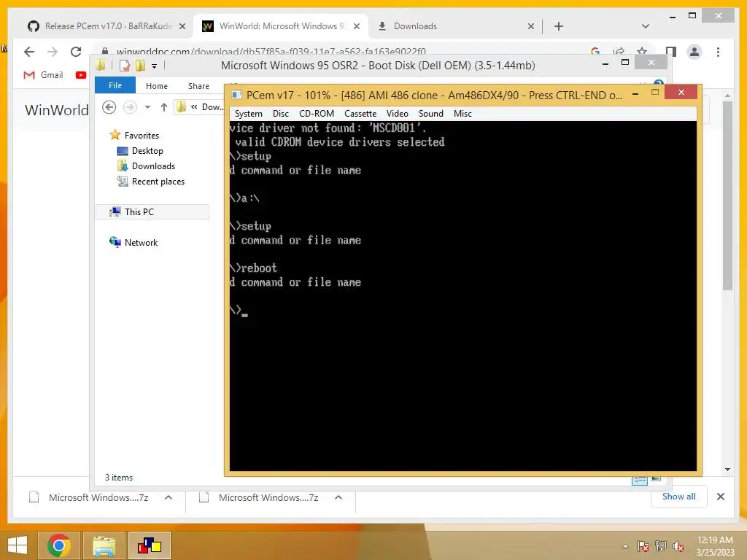
Task: Customize Explorer quick access toolbar dropdown
Action: click(155, 66)
